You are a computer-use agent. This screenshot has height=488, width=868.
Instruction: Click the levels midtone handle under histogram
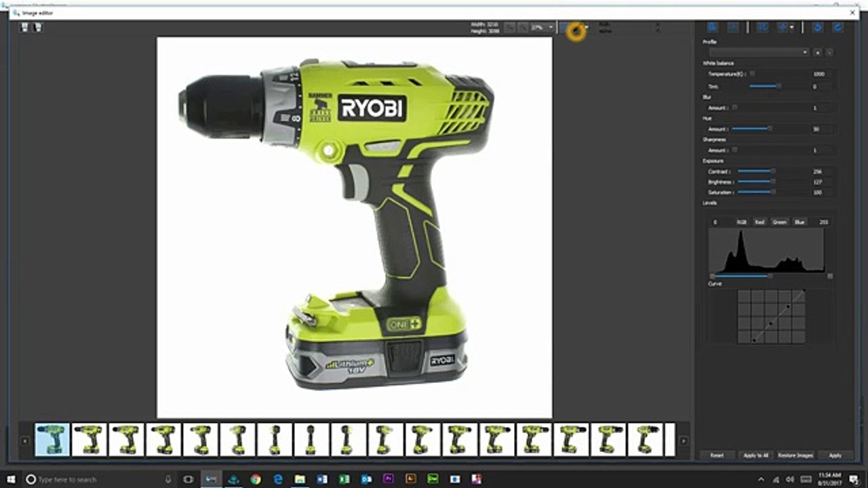770,276
